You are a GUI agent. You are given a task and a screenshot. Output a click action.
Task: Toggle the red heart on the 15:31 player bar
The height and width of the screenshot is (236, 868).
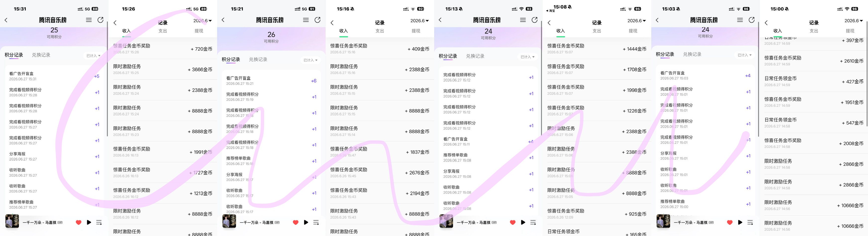coord(79,223)
